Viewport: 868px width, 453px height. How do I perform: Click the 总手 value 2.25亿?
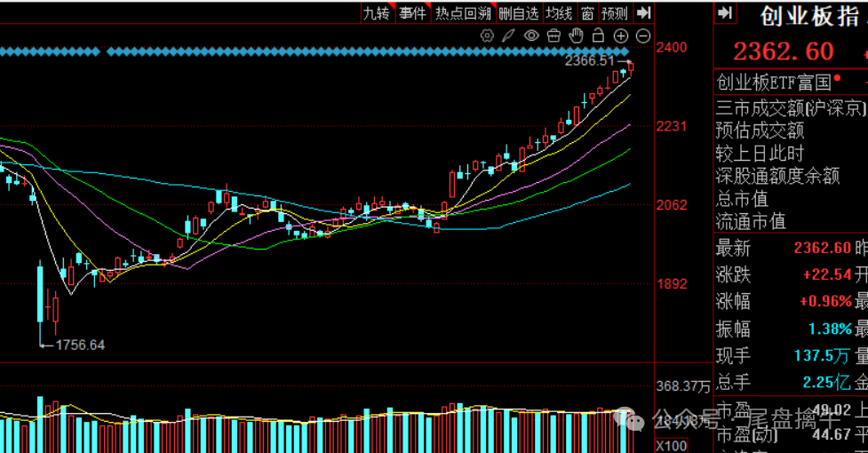[827, 382]
